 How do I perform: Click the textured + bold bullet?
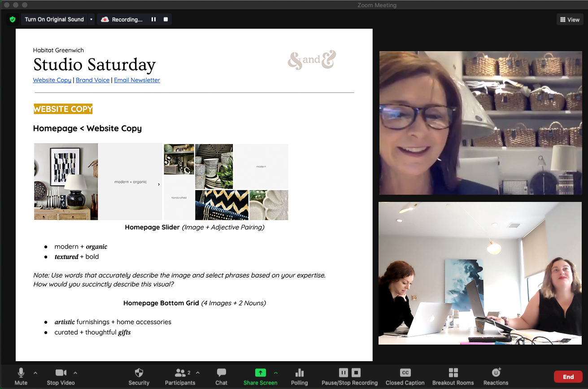tap(77, 257)
